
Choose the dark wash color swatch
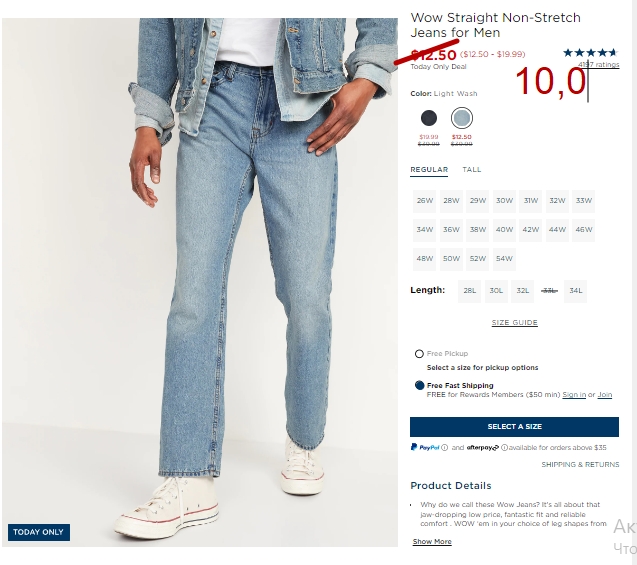[x=429, y=118]
